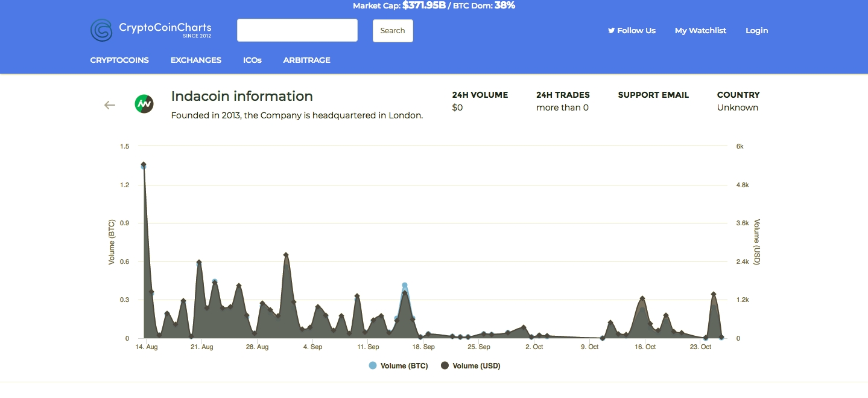Open the ICOs menu item
The height and width of the screenshot is (398, 868).
[252, 60]
